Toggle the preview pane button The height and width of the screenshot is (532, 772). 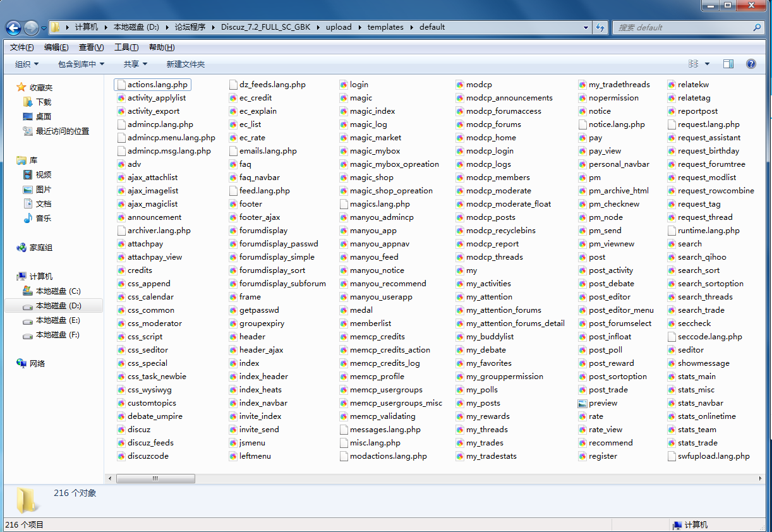tap(728, 64)
